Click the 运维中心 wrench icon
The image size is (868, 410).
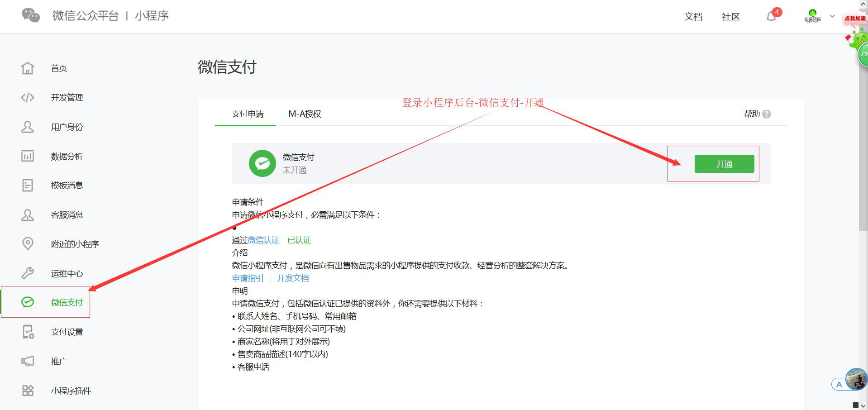click(28, 273)
